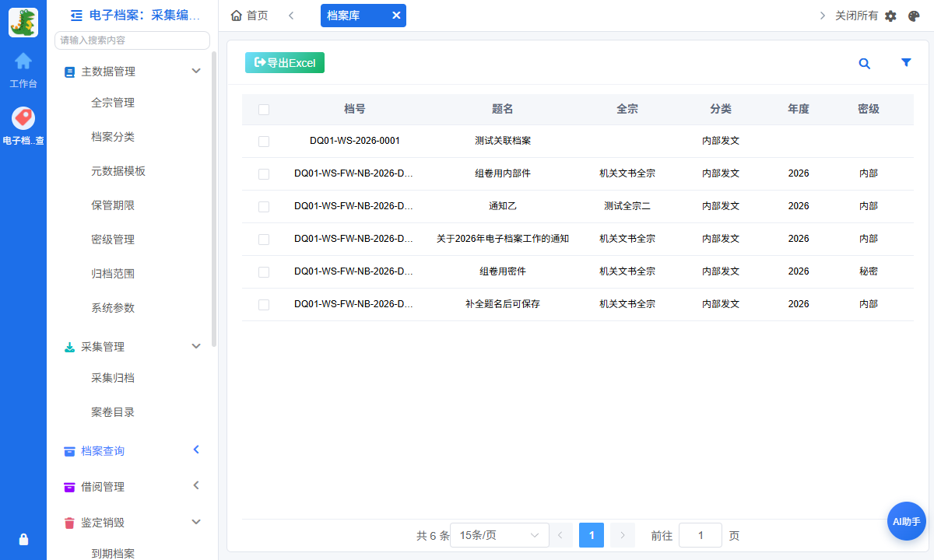Click the 密级 column header
The width and height of the screenshot is (934, 560).
point(869,110)
